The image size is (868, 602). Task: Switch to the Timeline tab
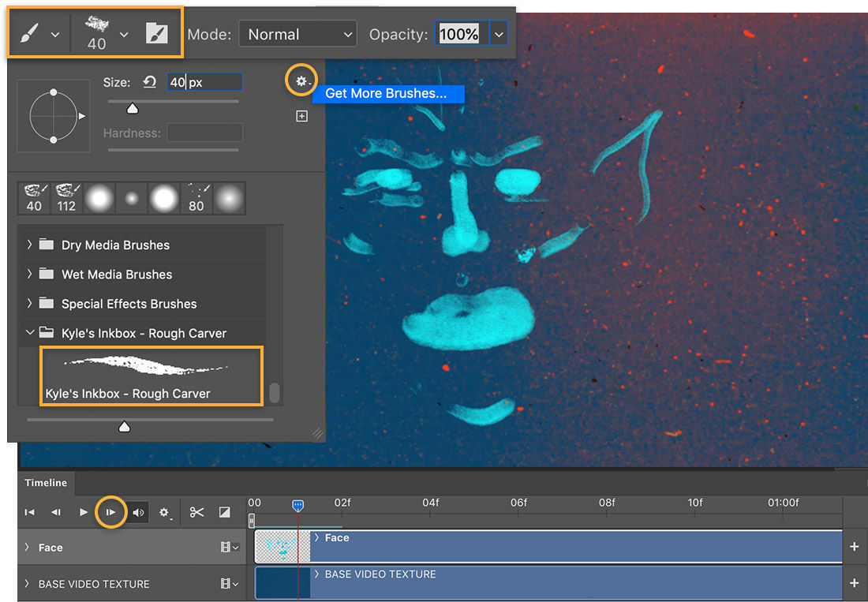[45, 483]
